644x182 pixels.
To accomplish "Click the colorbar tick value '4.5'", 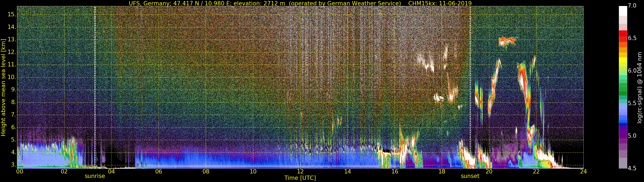I will pyautogui.click(x=632, y=168).
